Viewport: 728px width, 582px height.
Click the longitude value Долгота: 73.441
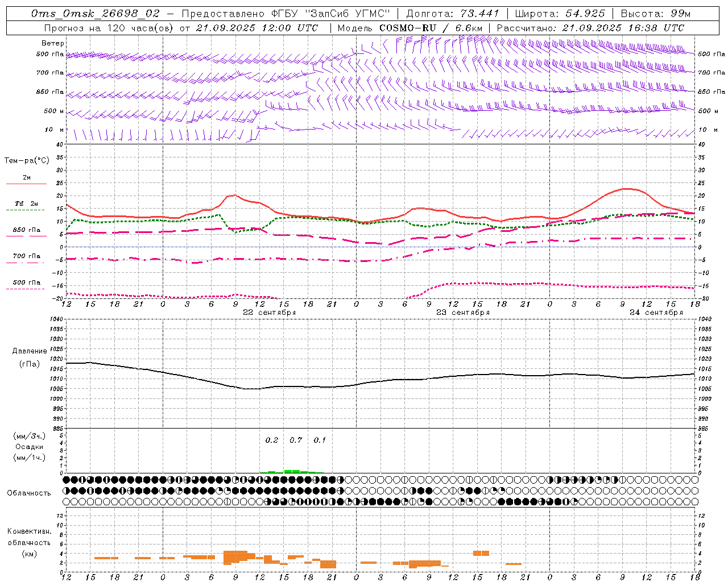[x=453, y=13]
